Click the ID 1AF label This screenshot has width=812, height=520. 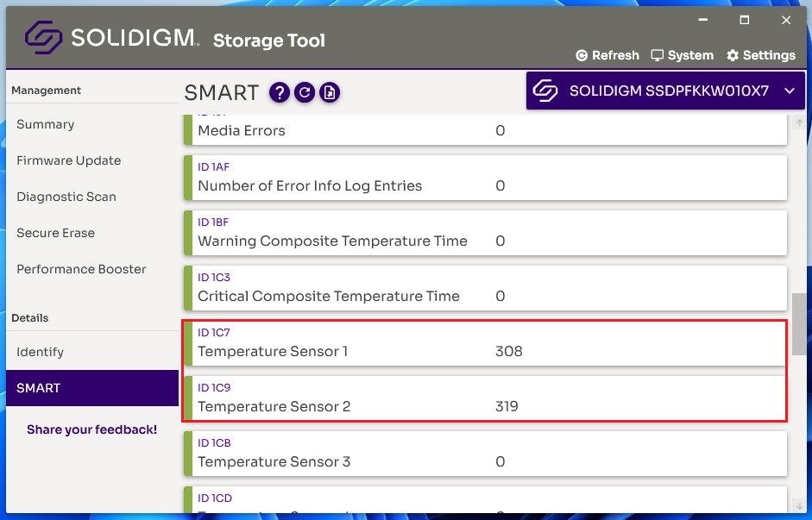[x=213, y=167]
